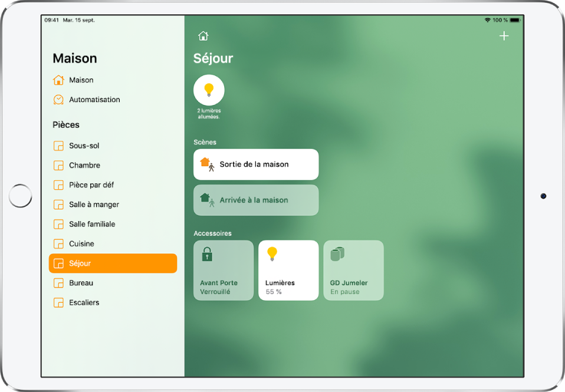Tap the plus button to add accessory
This screenshot has height=392, width=565.
click(x=504, y=36)
